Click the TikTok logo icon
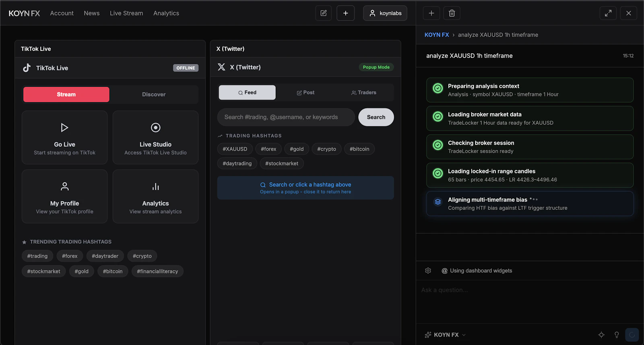This screenshot has width=644, height=345. 27,68
